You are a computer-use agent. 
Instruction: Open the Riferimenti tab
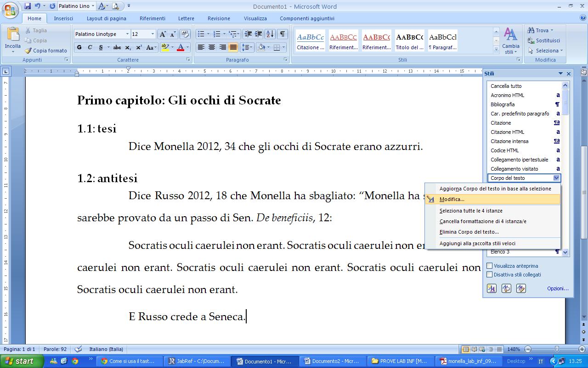click(x=153, y=18)
